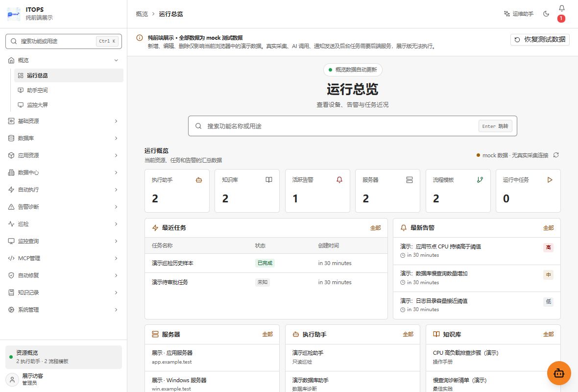The image size is (578, 392).
Task: Open the floating robot chat button
Action: (x=559, y=373)
